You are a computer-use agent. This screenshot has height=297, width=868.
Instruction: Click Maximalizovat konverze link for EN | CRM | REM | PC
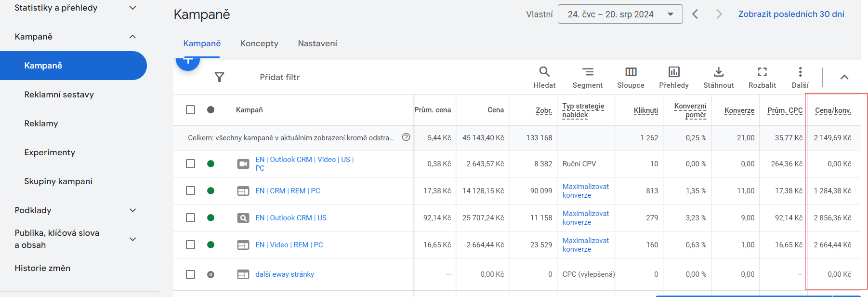(586, 191)
